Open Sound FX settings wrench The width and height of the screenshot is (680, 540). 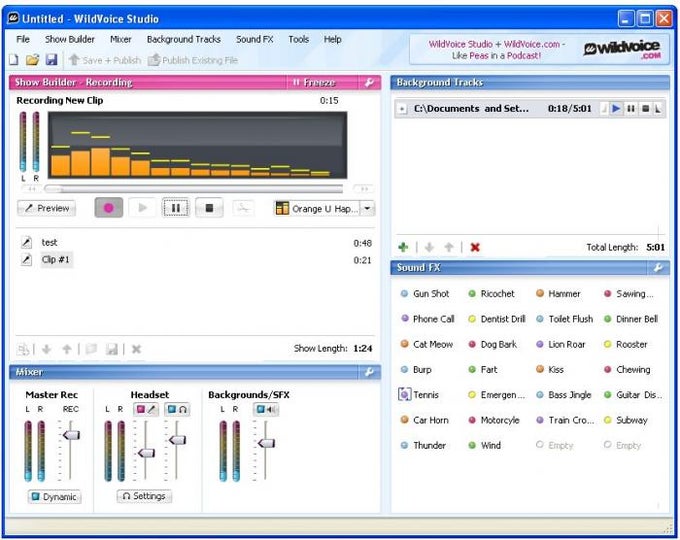658,268
